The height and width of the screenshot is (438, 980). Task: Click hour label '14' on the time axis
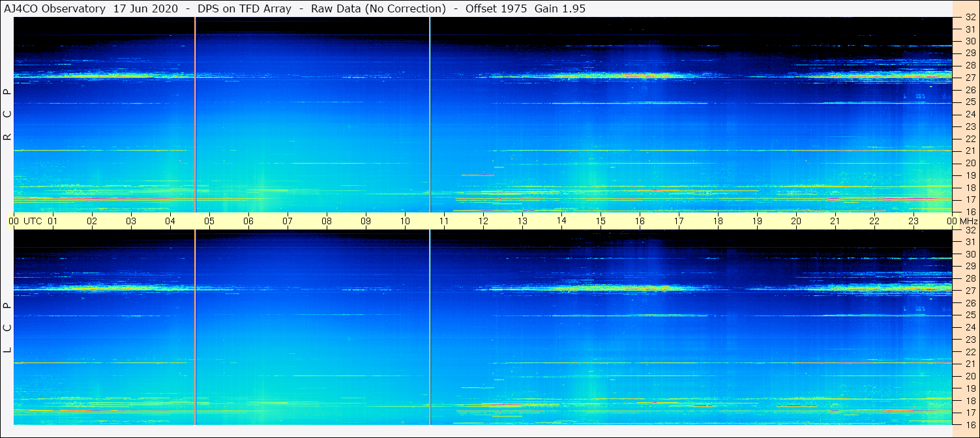tap(561, 221)
